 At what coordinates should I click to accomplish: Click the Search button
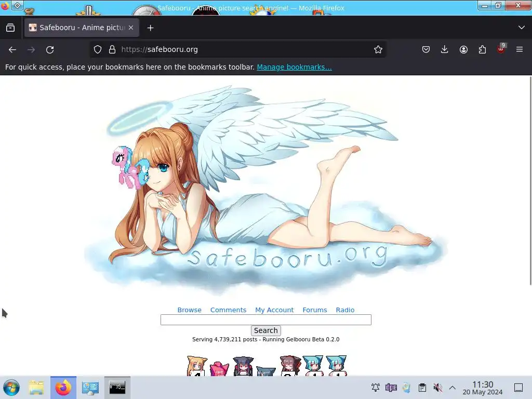[266, 330]
